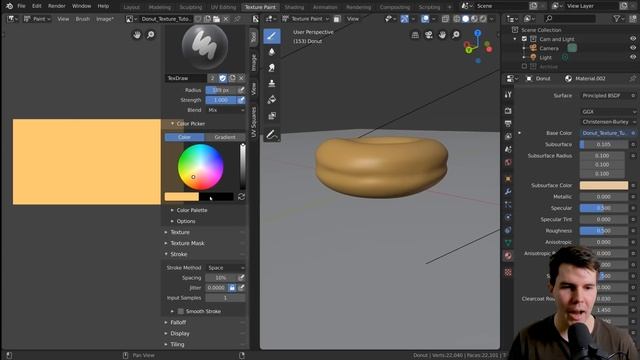Open the Modifiers wrench tab icon
This screenshot has width=640, height=360.
pyautogui.click(x=508, y=191)
